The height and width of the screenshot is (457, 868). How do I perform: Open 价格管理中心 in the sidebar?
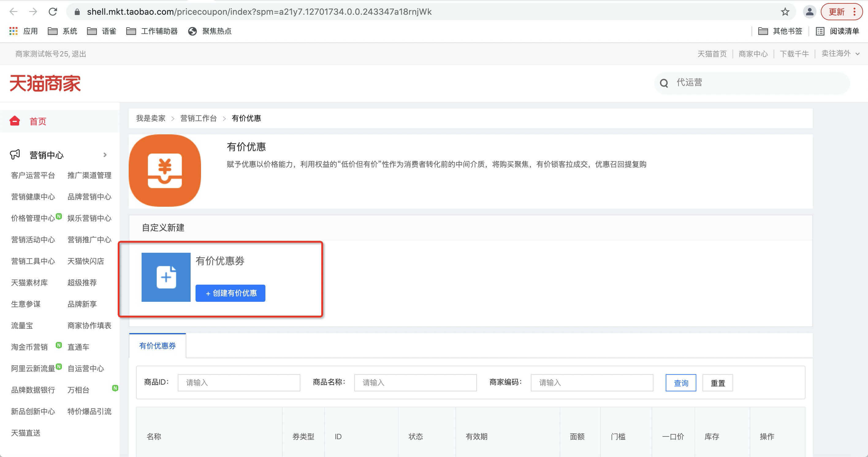click(x=33, y=218)
